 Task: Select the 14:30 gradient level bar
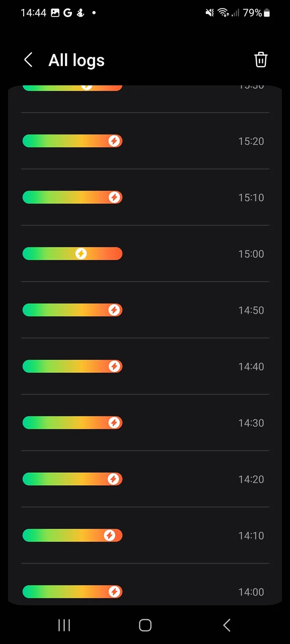click(72, 423)
